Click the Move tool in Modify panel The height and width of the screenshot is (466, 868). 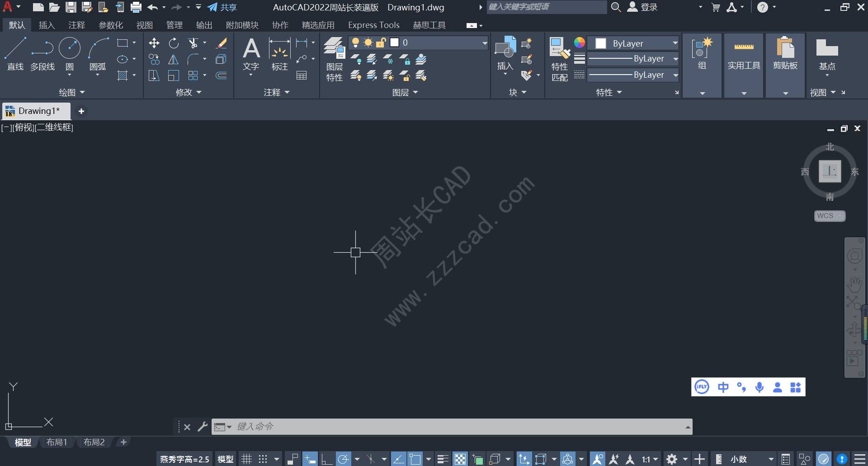click(x=154, y=43)
